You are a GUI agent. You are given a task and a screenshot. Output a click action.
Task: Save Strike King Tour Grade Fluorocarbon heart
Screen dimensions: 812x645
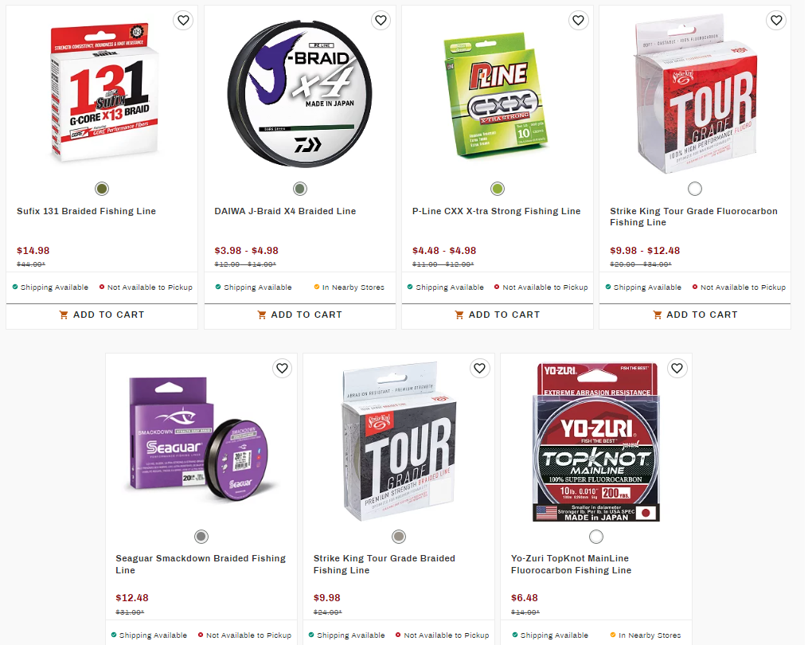776,20
